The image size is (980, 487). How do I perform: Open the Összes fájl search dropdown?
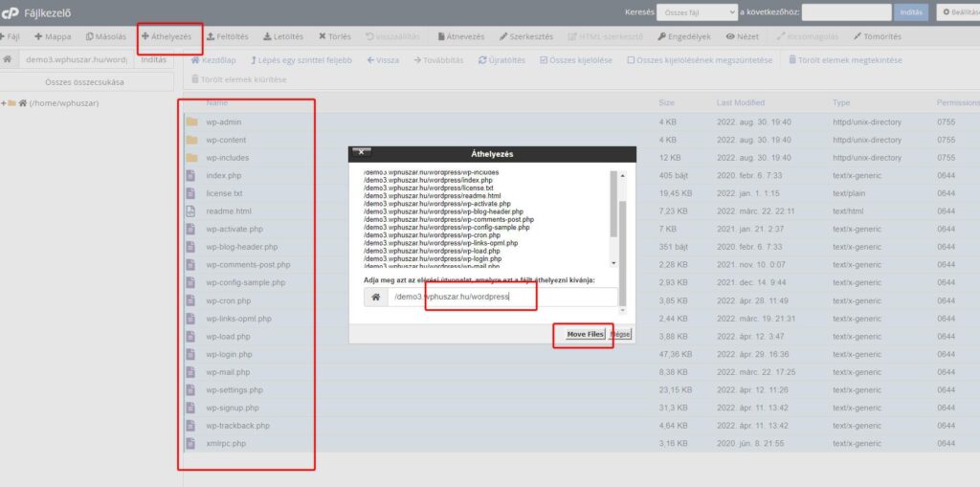point(696,12)
